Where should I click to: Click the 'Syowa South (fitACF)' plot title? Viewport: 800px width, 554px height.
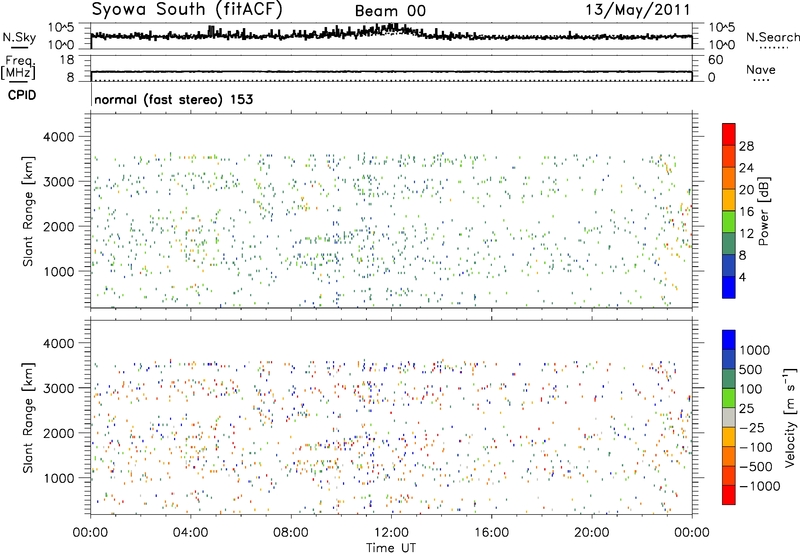click(187, 9)
